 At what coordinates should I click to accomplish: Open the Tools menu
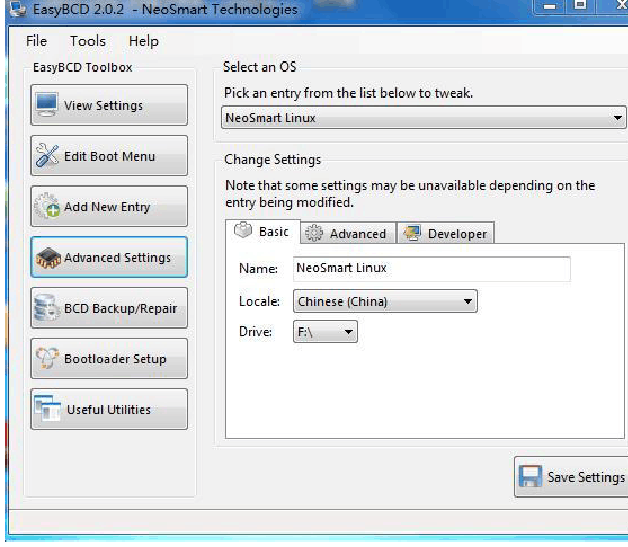(x=88, y=41)
